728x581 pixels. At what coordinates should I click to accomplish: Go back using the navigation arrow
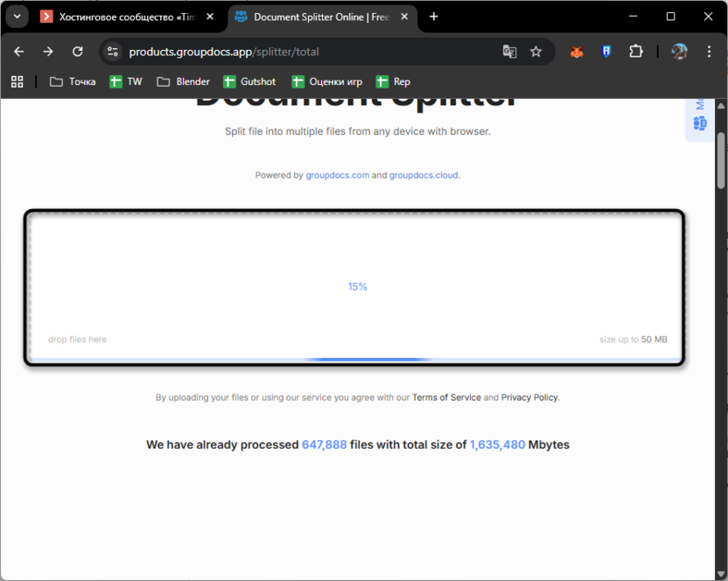(x=18, y=52)
